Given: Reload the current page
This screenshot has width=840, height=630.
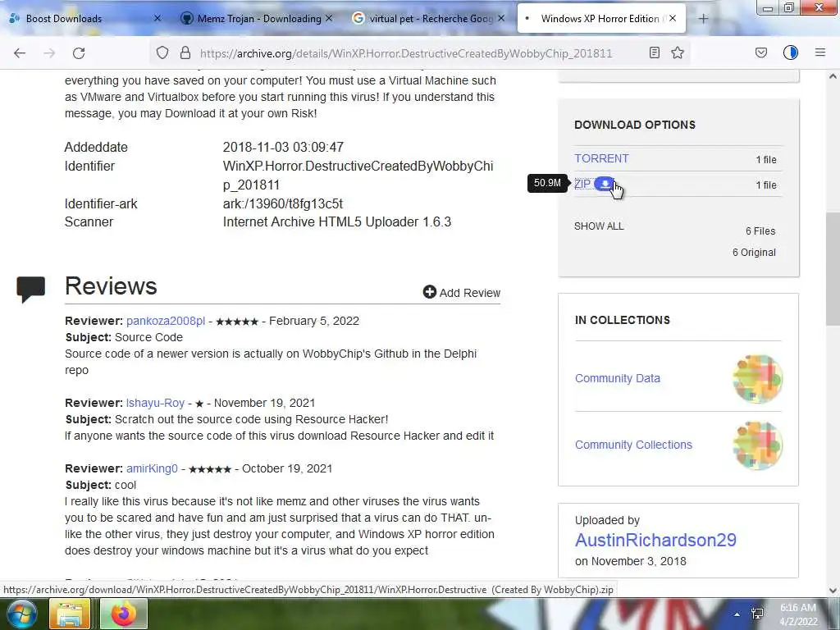Looking at the screenshot, I should pos(79,53).
